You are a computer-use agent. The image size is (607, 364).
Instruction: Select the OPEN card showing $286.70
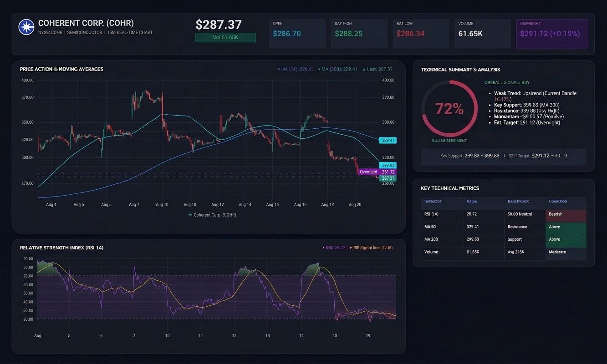point(297,34)
